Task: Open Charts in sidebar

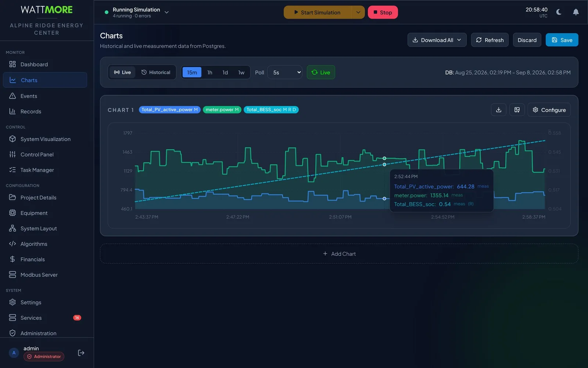Action: pyautogui.click(x=45, y=80)
